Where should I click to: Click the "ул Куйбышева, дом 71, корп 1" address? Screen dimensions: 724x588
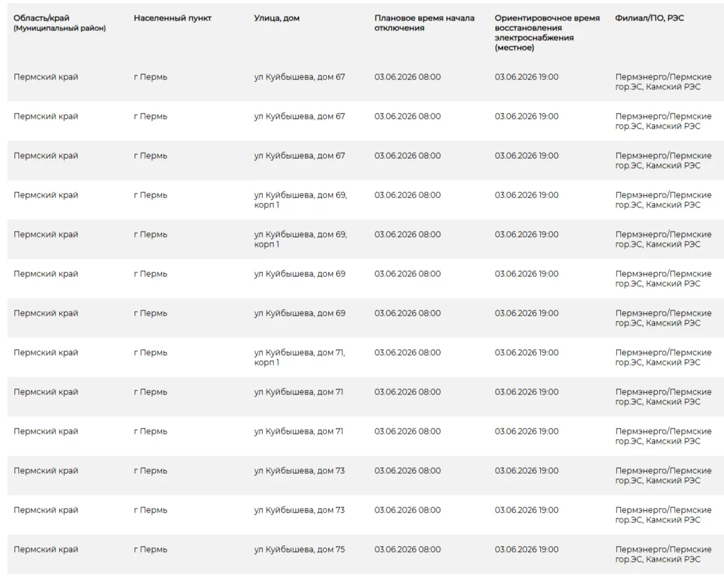pos(299,357)
